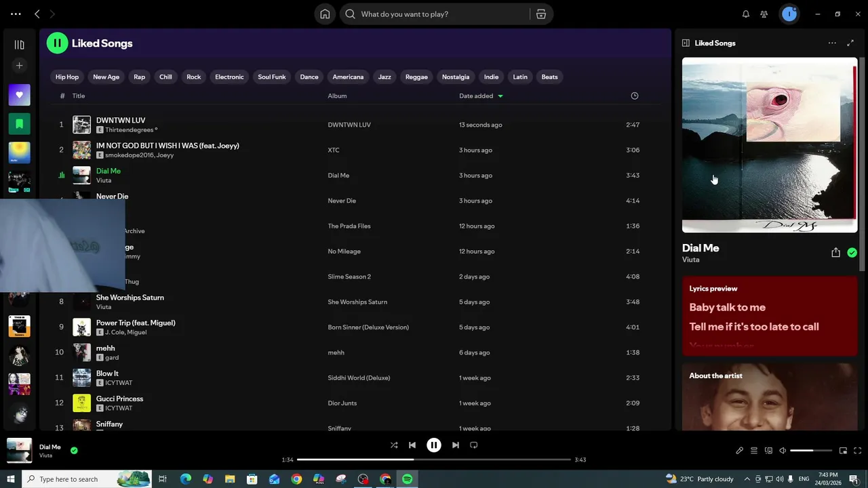Sort by Title column header

(79, 96)
